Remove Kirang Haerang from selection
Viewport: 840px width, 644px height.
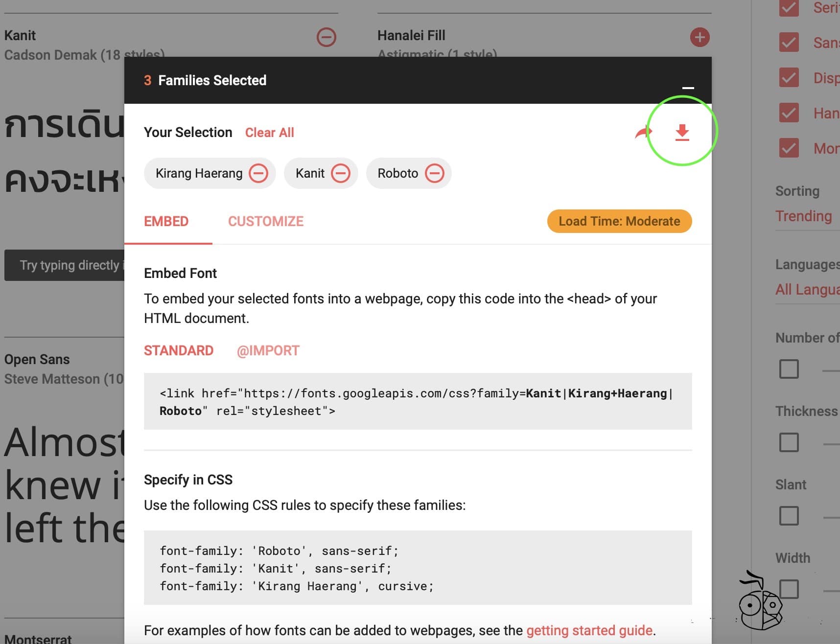pyautogui.click(x=258, y=173)
